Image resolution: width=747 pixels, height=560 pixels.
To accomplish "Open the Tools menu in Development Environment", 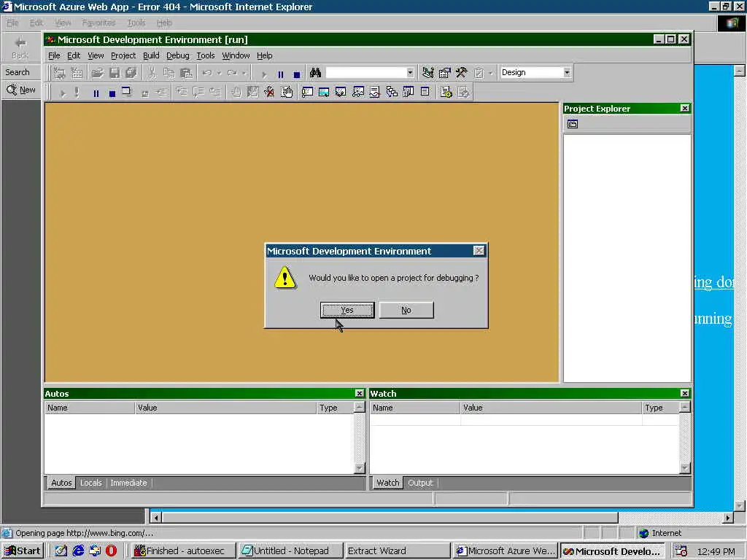I will click(205, 55).
